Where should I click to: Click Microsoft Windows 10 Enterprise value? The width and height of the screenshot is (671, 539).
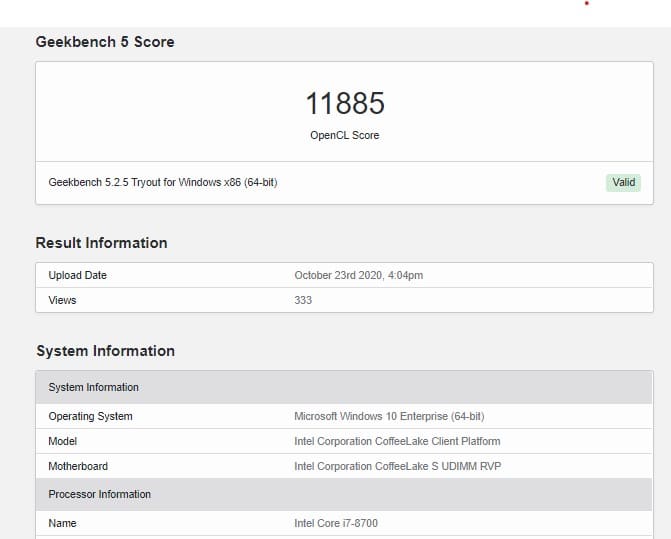pyautogui.click(x=389, y=417)
